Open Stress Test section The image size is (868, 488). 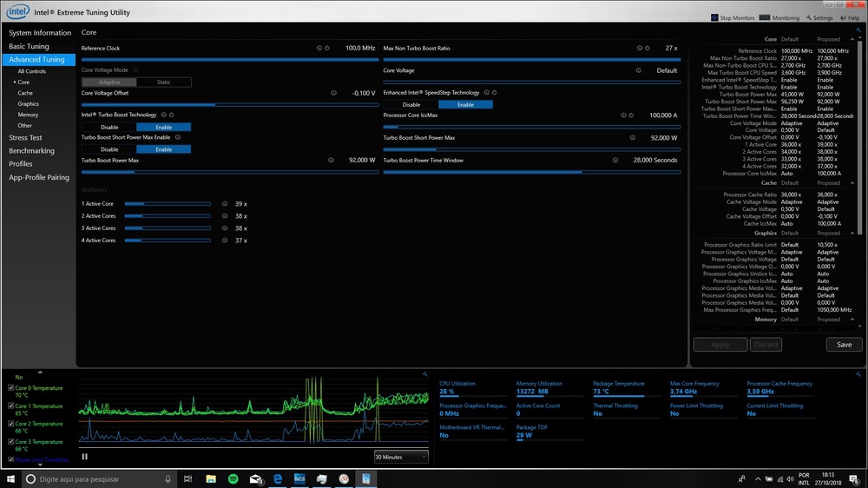(x=25, y=137)
